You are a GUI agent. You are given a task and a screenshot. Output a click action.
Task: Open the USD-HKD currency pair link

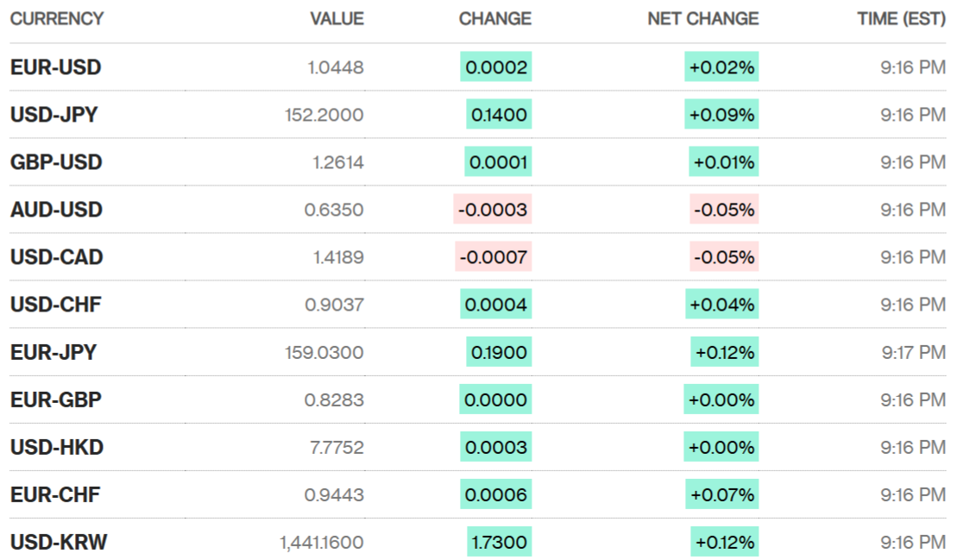pyautogui.click(x=57, y=447)
